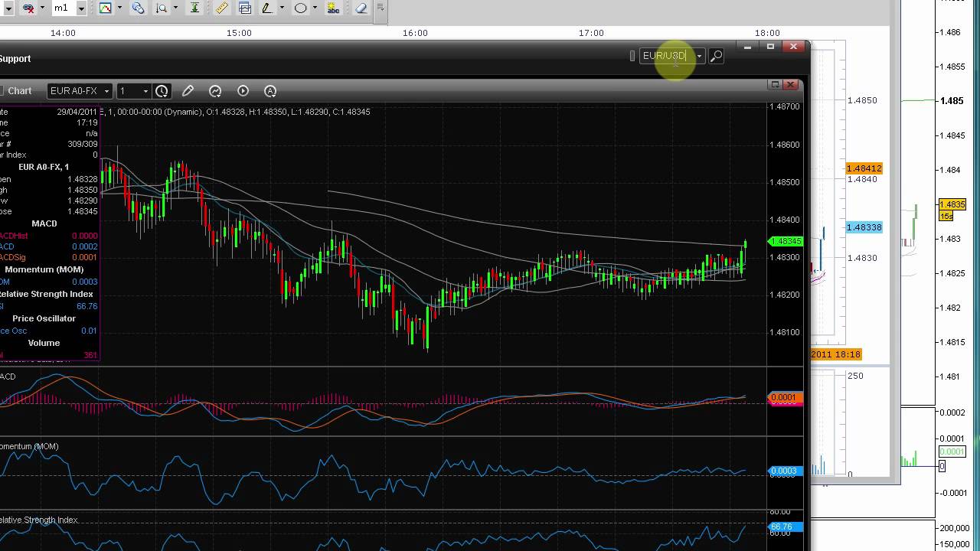Click the green vertical expand arrows icon
The width and height of the screenshot is (980, 551).
194,8
